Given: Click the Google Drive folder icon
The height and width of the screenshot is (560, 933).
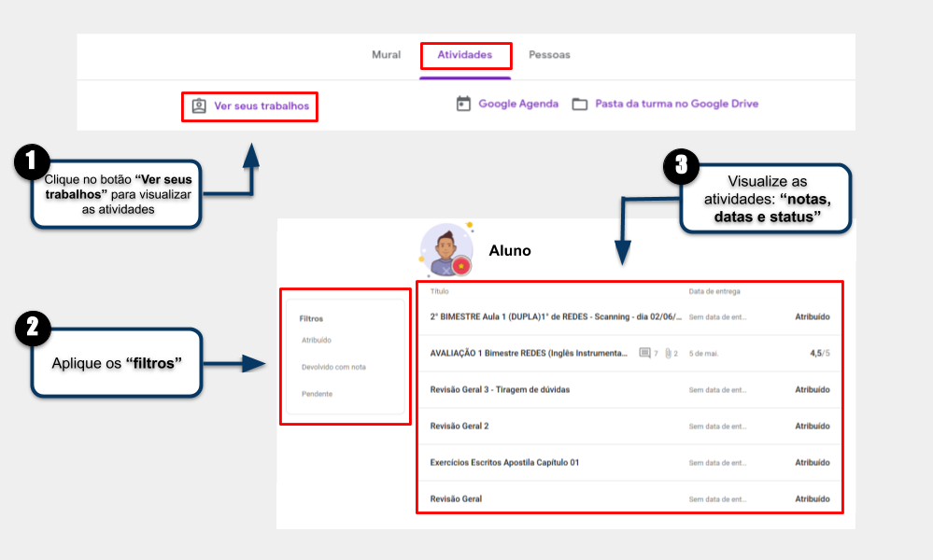Looking at the screenshot, I should 580,104.
